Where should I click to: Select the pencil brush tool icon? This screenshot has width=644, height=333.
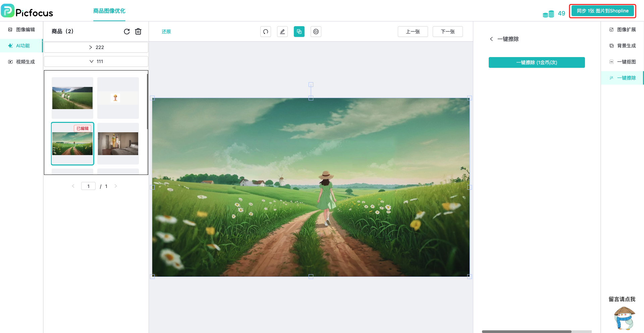pyautogui.click(x=282, y=32)
